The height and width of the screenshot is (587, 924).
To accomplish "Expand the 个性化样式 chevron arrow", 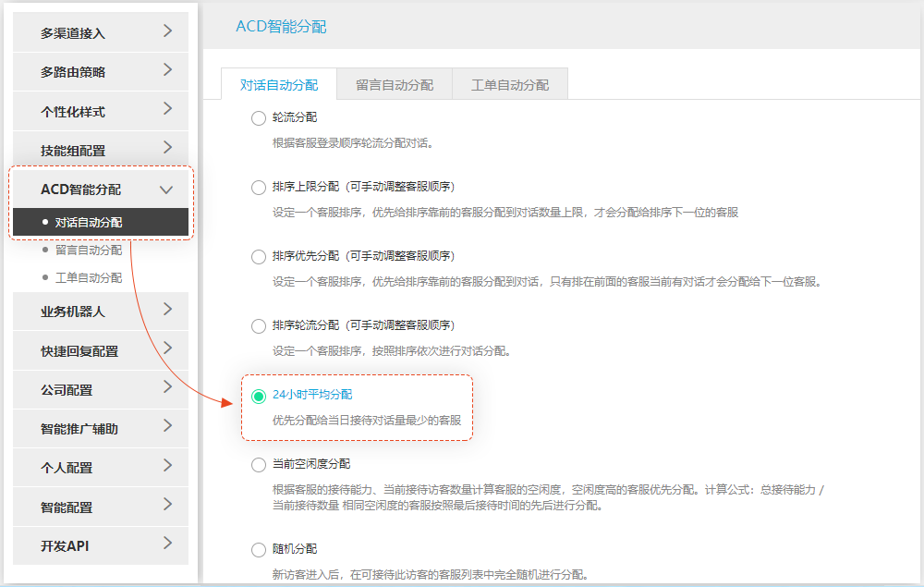I will point(167,108).
